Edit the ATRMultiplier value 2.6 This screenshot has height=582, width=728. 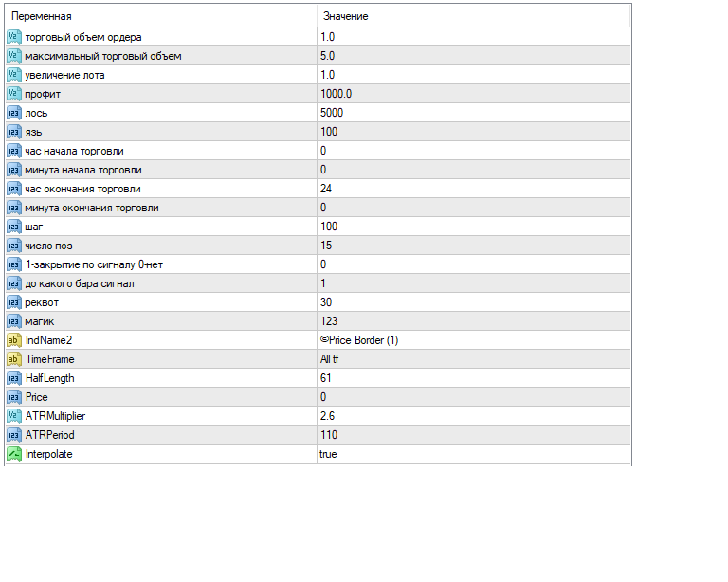tap(327, 416)
